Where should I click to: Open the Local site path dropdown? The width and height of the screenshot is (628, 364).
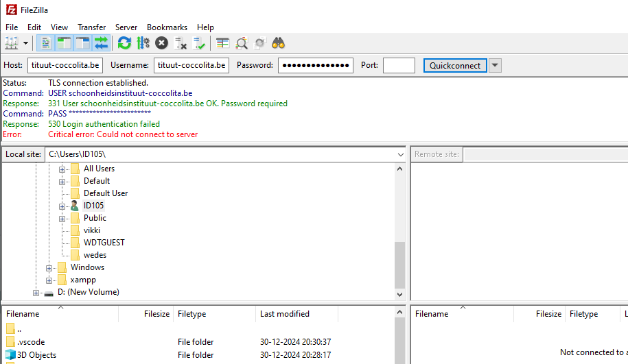click(x=401, y=154)
